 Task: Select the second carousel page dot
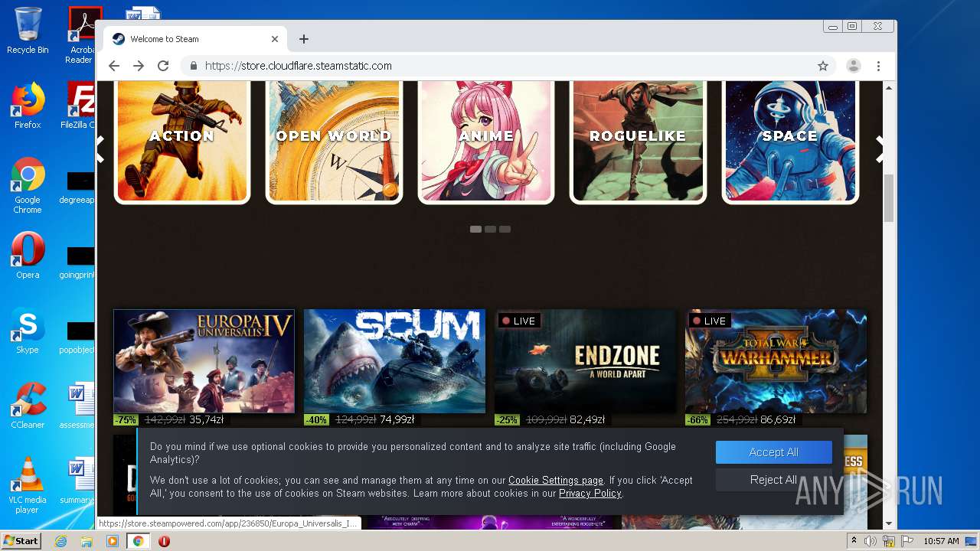(x=490, y=229)
